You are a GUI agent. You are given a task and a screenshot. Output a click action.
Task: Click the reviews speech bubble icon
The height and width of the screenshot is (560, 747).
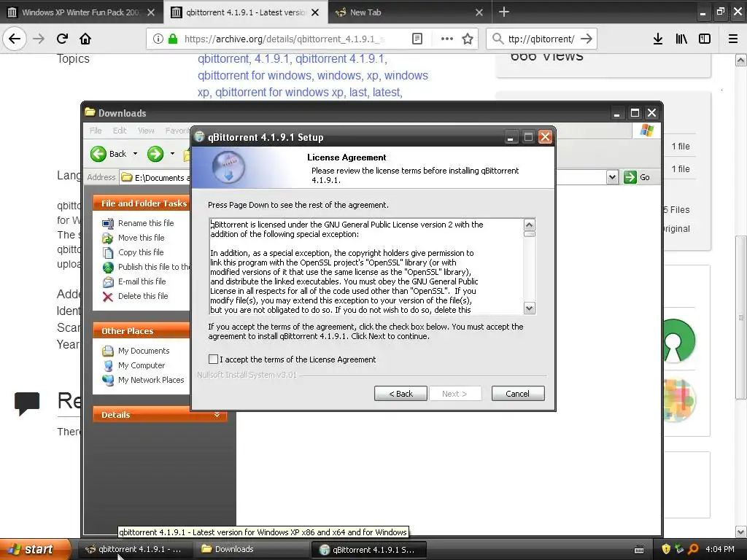pos(27,403)
